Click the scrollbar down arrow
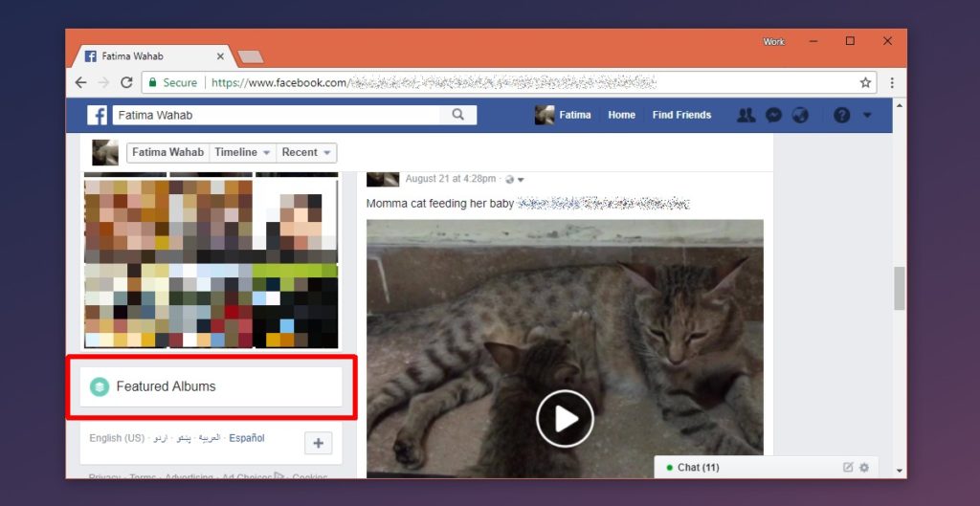This screenshot has width=980, height=506. [x=900, y=471]
